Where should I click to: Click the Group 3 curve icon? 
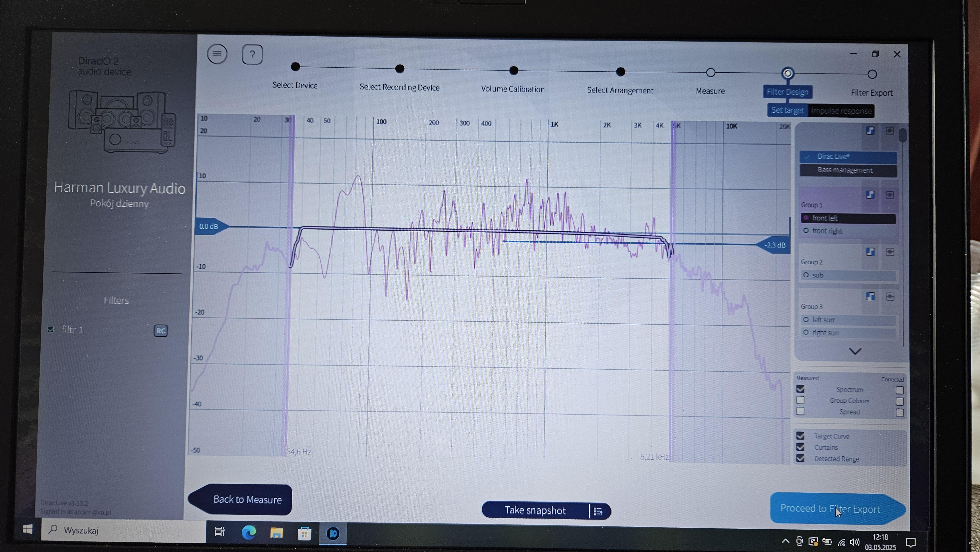[x=870, y=296]
